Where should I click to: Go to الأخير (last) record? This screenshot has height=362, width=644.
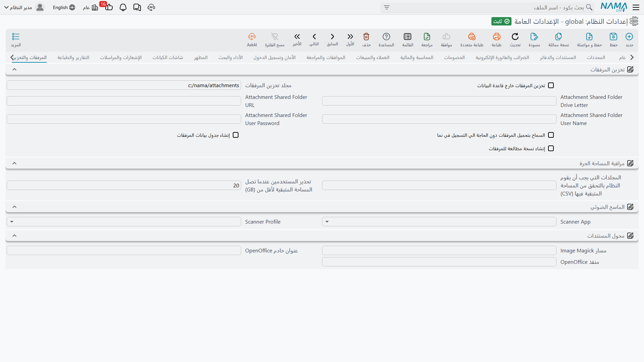click(297, 37)
